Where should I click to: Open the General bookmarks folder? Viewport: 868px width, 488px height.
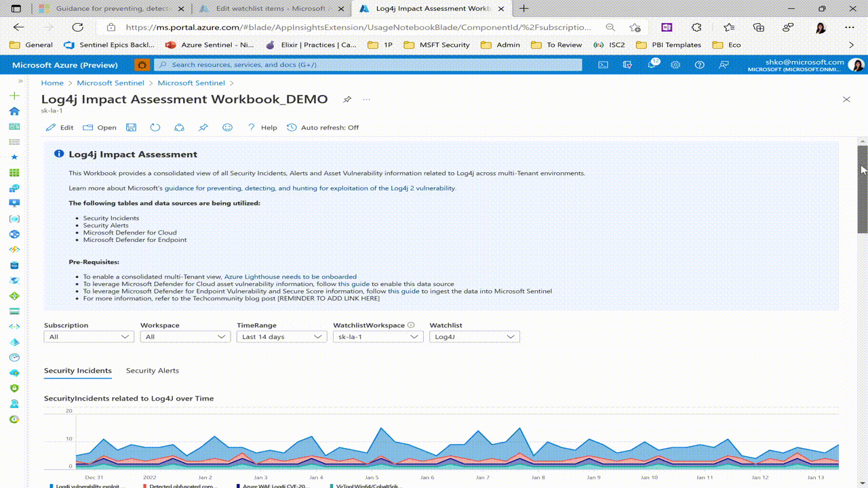coord(32,45)
